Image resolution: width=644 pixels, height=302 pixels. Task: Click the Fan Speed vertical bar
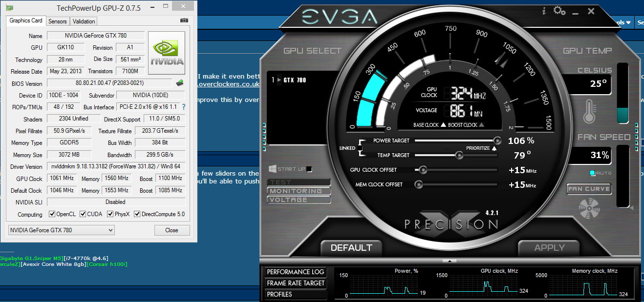[623, 176]
